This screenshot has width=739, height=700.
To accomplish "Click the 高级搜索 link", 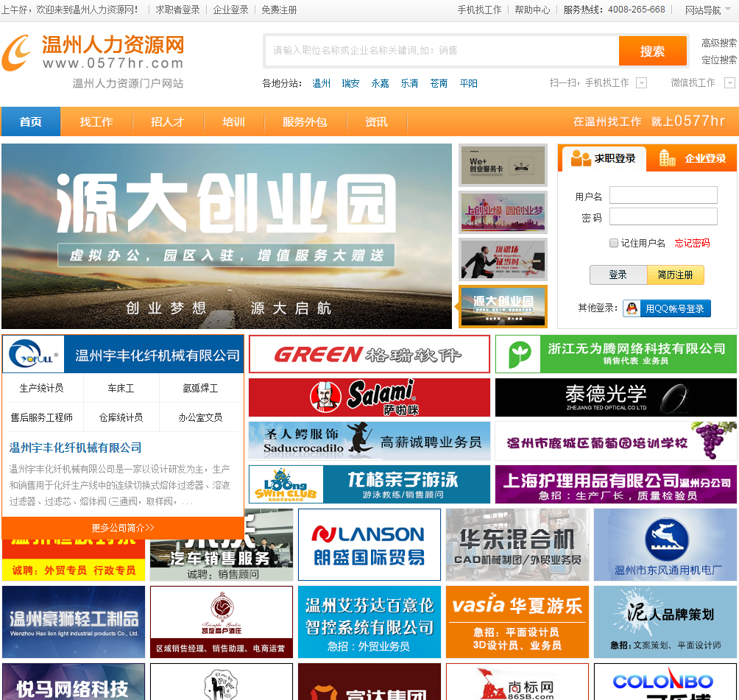I will click(x=718, y=43).
